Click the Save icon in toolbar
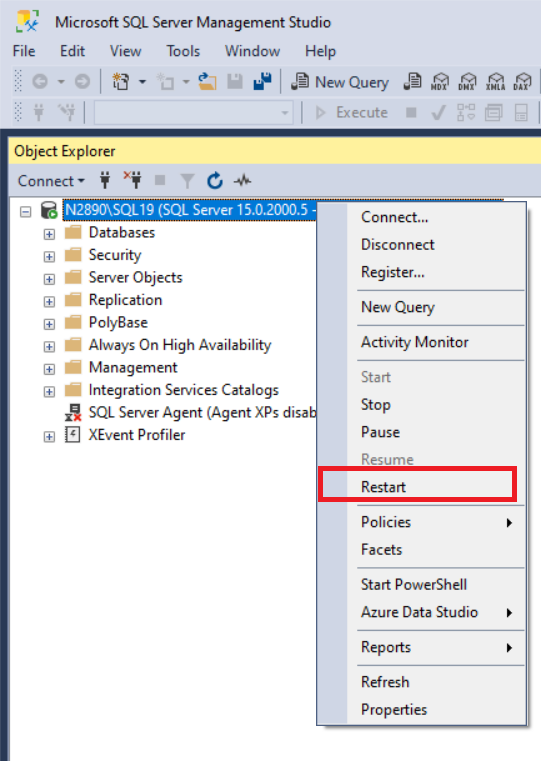This screenshot has height=761, width=541. click(x=235, y=82)
